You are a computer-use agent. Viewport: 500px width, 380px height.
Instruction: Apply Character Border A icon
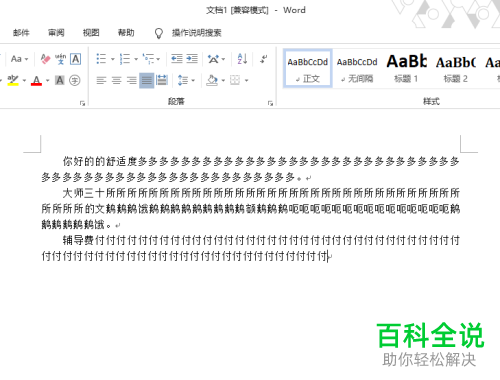[76, 59]
